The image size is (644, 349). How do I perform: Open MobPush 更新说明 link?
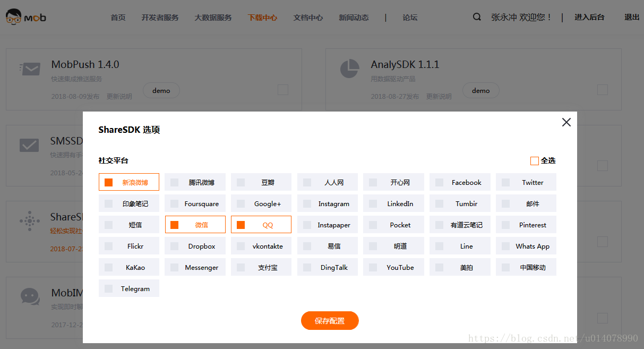click(x=119, y=97)
